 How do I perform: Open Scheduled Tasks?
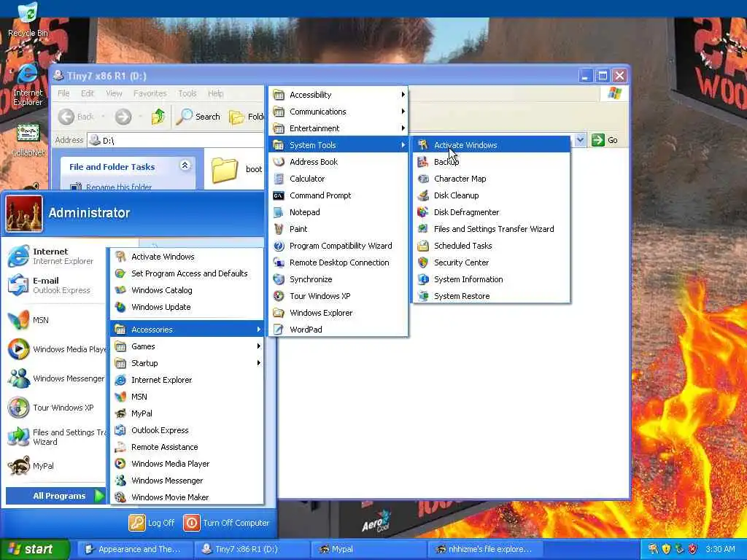point(491,246)
